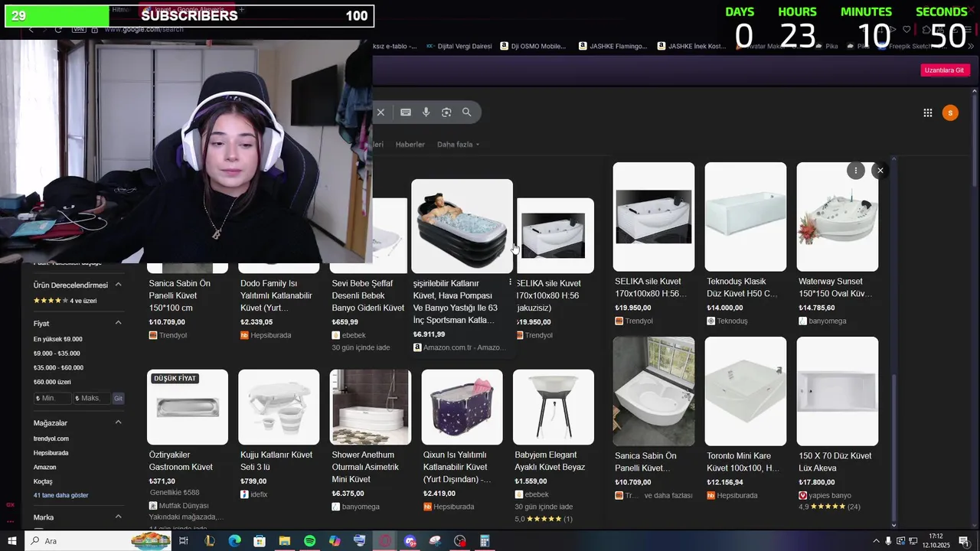Switch to Opera GX on the taskbar
Viewport: 980px width, 551px height.
pyautogui.click(x=385, y=541)
